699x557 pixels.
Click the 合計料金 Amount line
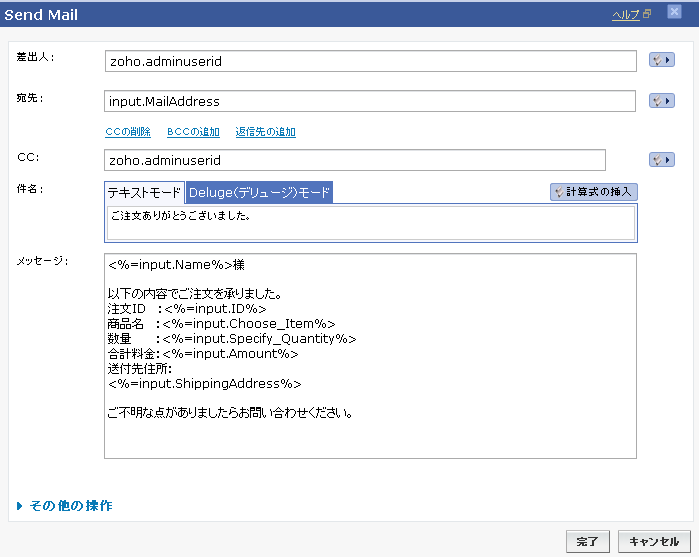203,354
